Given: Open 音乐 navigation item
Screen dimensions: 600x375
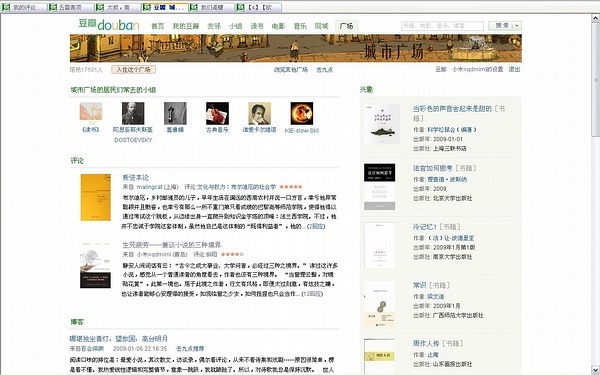Looking at the screenshot, I should 300,26.
